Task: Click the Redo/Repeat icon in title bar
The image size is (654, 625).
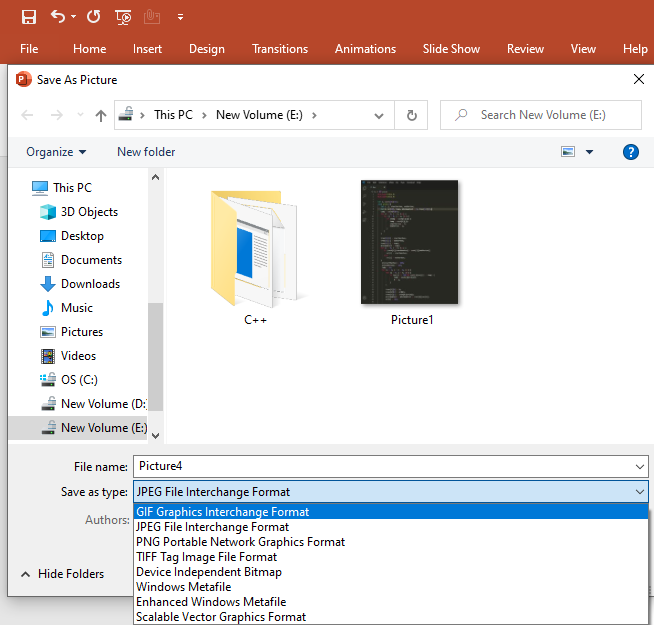Action: point(93,16)
